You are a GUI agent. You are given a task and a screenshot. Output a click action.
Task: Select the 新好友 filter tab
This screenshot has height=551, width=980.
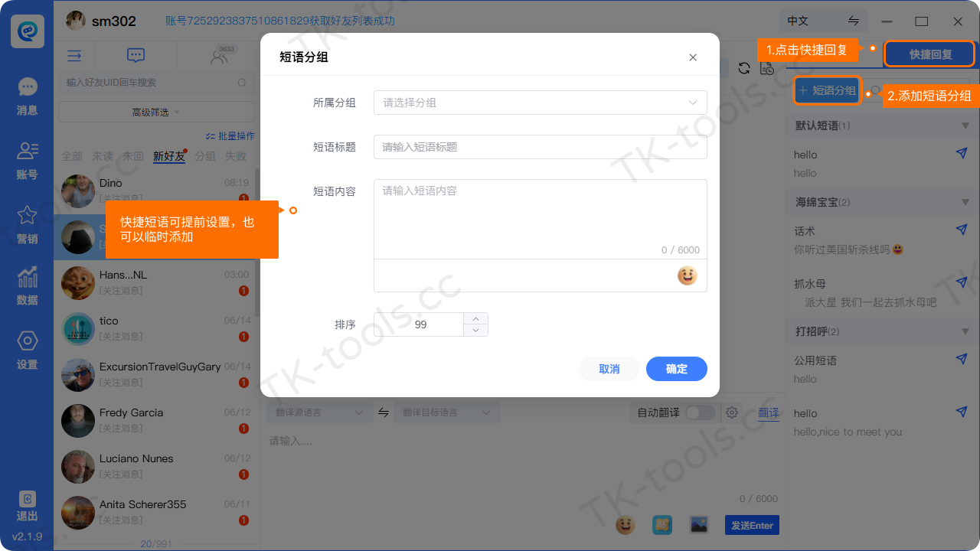tap(169, 156)
